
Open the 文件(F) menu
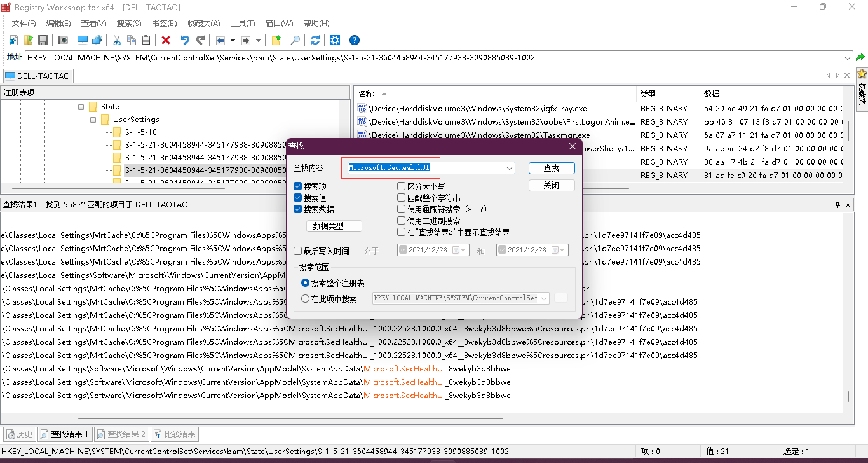click(x=24, y=24)
